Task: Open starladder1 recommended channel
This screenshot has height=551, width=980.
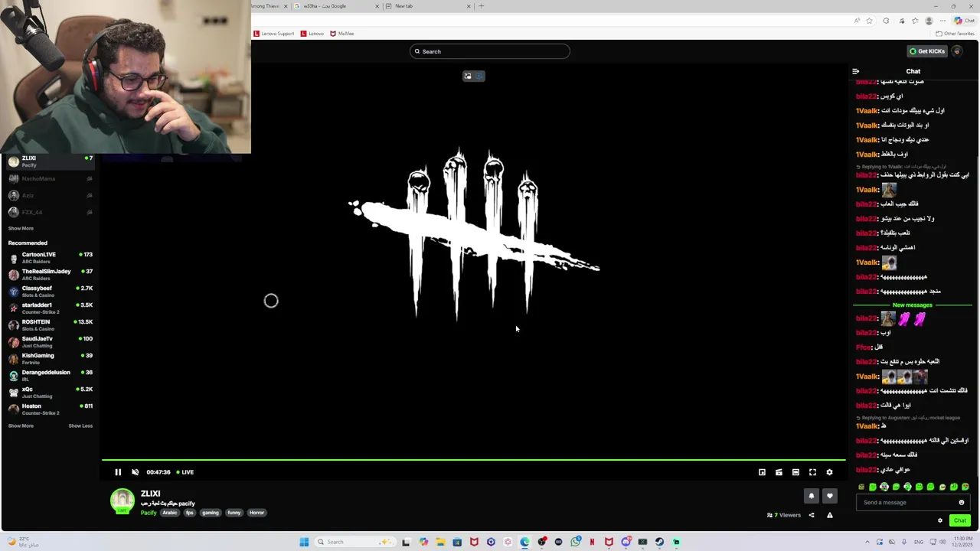Action: pyautogui.click(x=50, y=308)
